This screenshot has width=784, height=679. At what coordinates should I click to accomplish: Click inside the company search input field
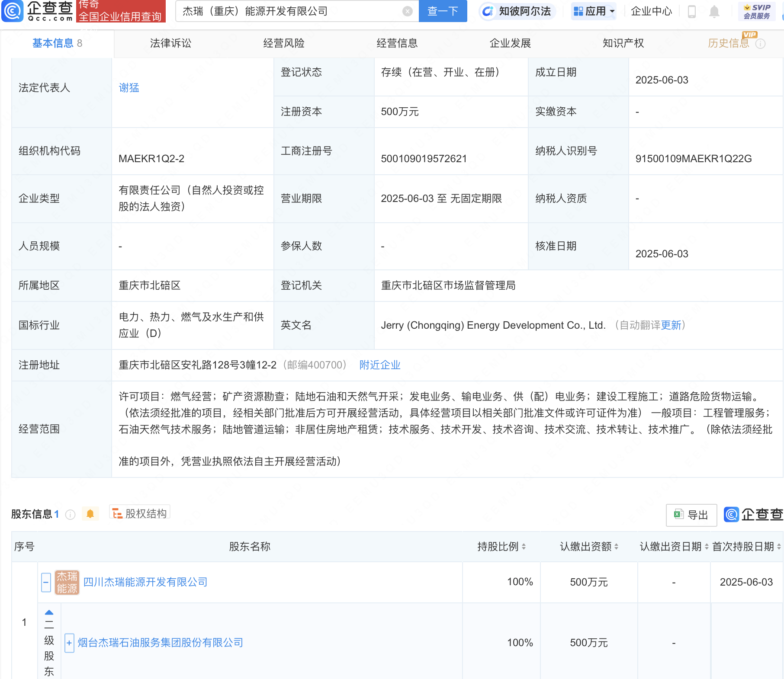point(294,11)
